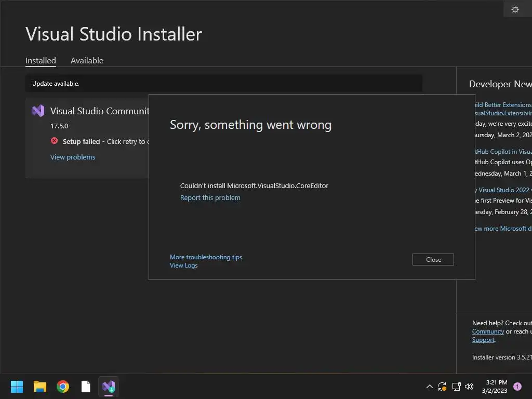Viewport: 532px width, 399px height.
Task: Click View more Microsoft developer news link
Action: tap(503, 229)
